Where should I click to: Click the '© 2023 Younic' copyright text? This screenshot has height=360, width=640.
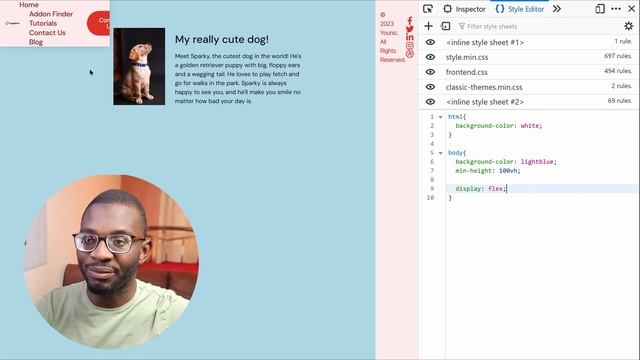(389, 24)
